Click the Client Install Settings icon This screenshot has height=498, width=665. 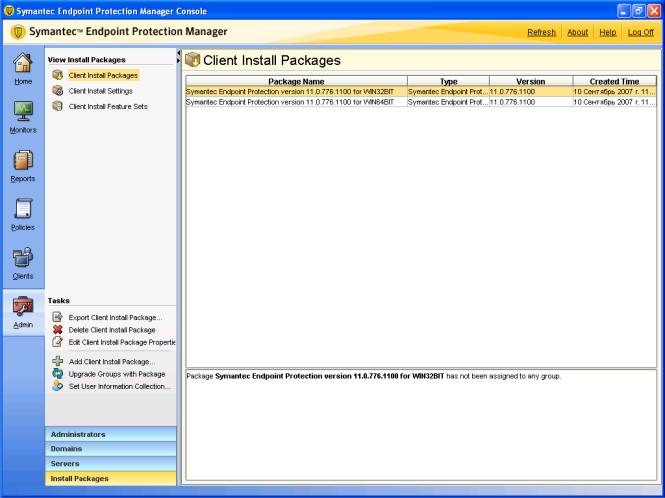(57, 90)
